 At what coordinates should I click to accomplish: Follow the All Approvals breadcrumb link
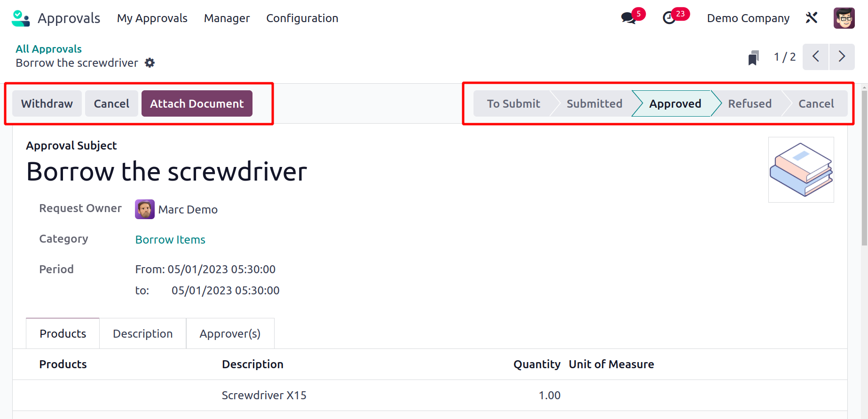(48, 49)
